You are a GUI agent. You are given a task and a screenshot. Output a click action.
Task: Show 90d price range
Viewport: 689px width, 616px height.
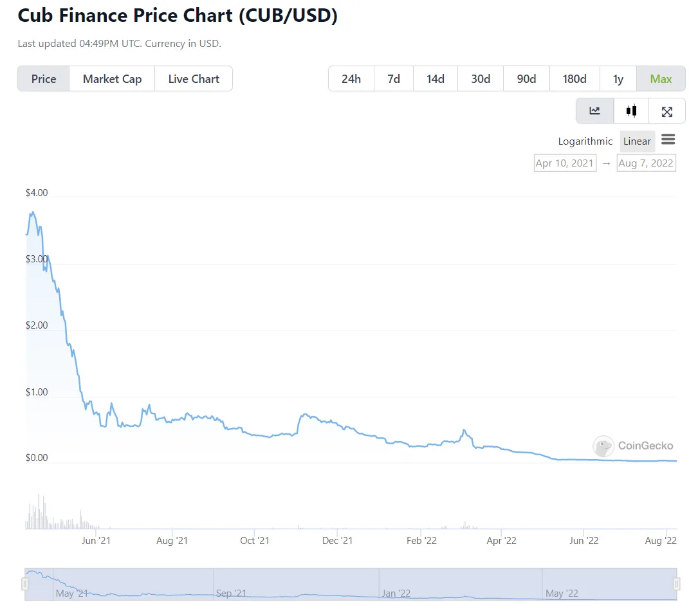[526, 78]
